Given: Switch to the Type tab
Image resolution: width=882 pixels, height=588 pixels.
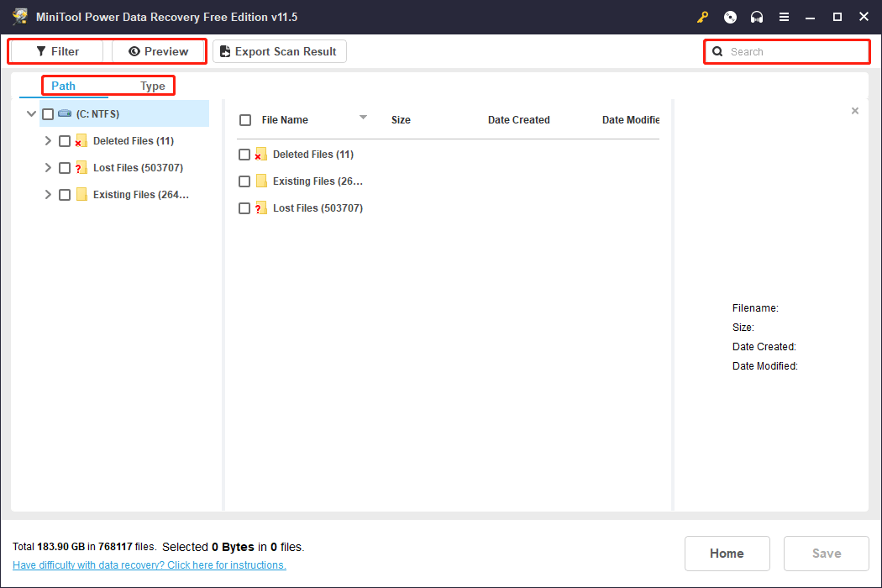Looking at the screenshot, I should 152,86.
